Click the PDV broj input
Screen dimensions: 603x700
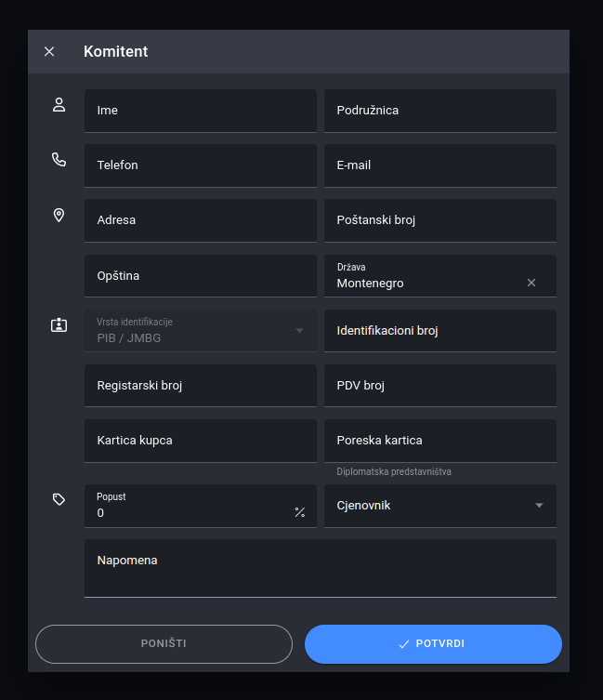(x=439, y=386)
